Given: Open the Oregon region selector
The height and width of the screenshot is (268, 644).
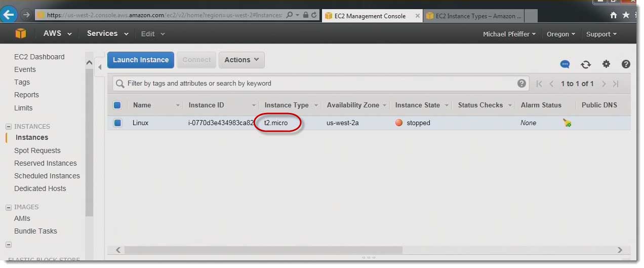Looking at the screenshot, I should 561,34.
